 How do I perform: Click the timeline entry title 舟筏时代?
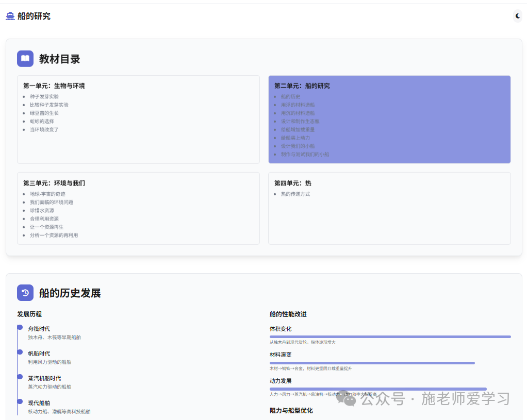click(x=39, y=329)
